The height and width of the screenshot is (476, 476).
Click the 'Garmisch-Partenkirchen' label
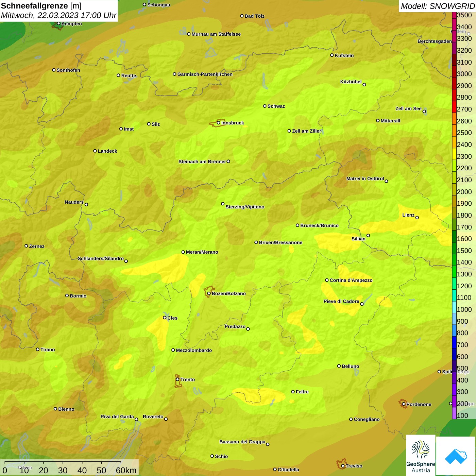pos(205,74)
